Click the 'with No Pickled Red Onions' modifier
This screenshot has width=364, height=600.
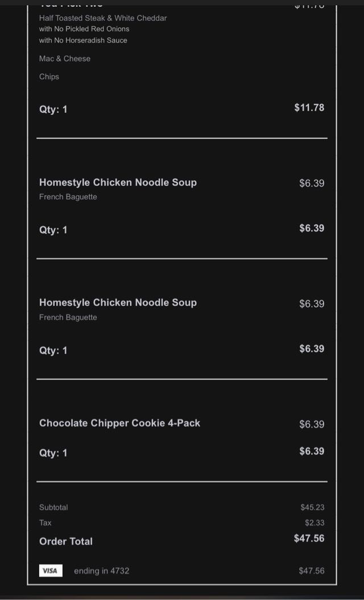[84, 29]
